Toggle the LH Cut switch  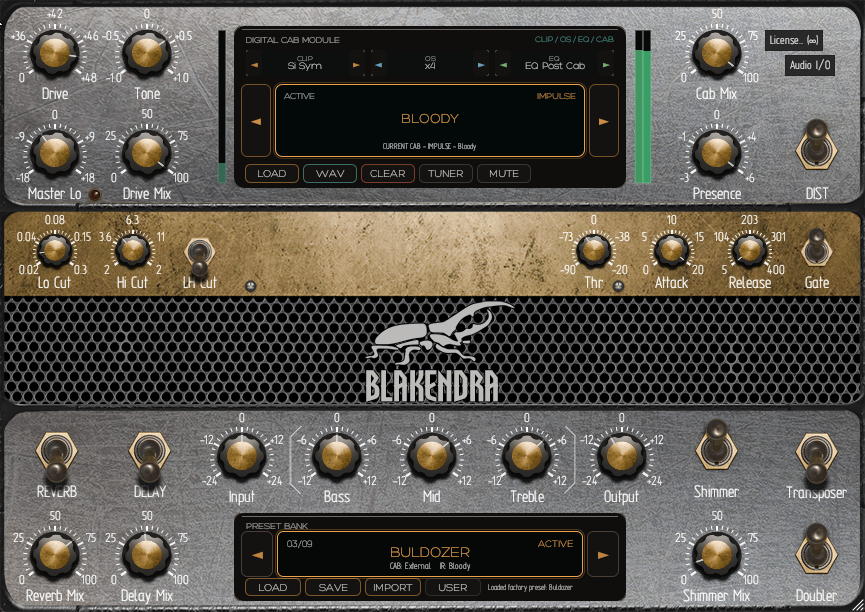coord(199,257)
